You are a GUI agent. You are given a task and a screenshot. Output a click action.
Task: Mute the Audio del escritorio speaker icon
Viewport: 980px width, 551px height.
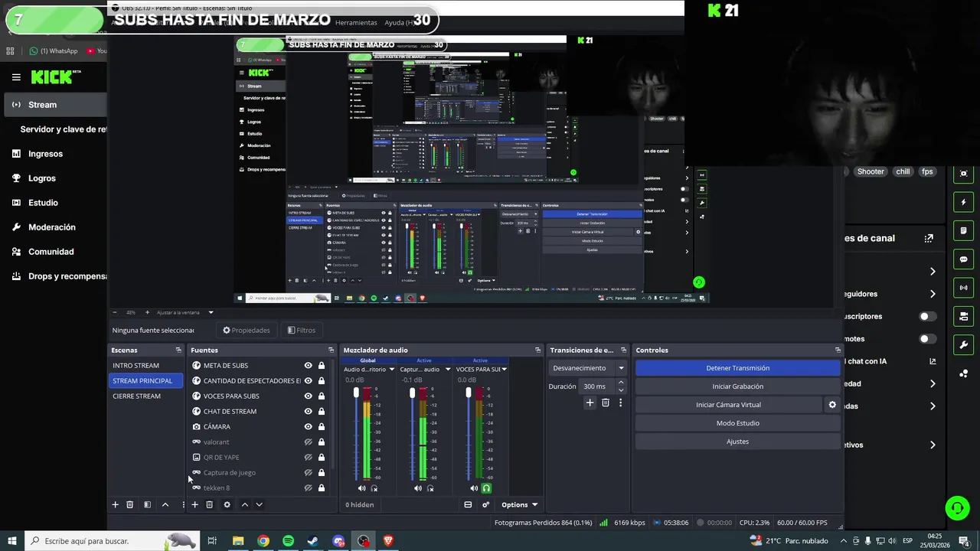(361, 488)
